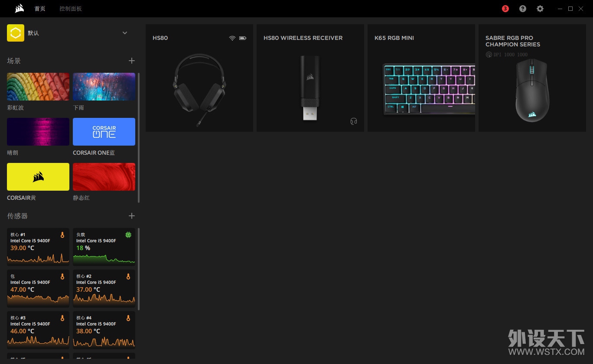The height and width of the screenshot is (364, 593).
Task: Open the notifications badge showing 3
Action: coord(505,9)
